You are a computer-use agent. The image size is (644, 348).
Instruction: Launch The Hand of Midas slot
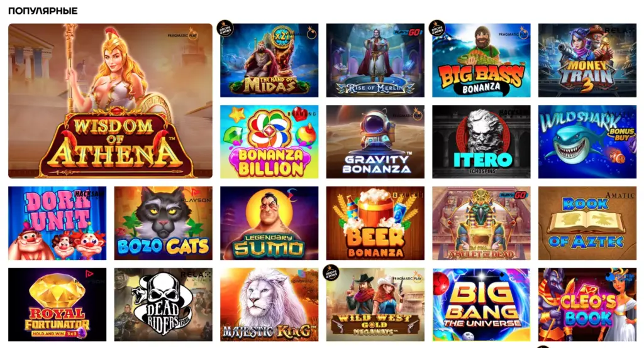click(269, 60)
